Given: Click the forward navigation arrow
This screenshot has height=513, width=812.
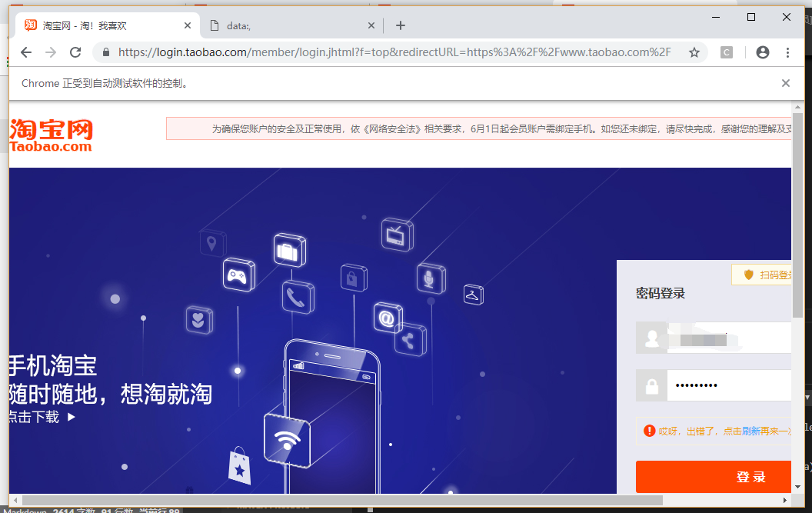Looking at the screenshot, I should tap(51, 52).
